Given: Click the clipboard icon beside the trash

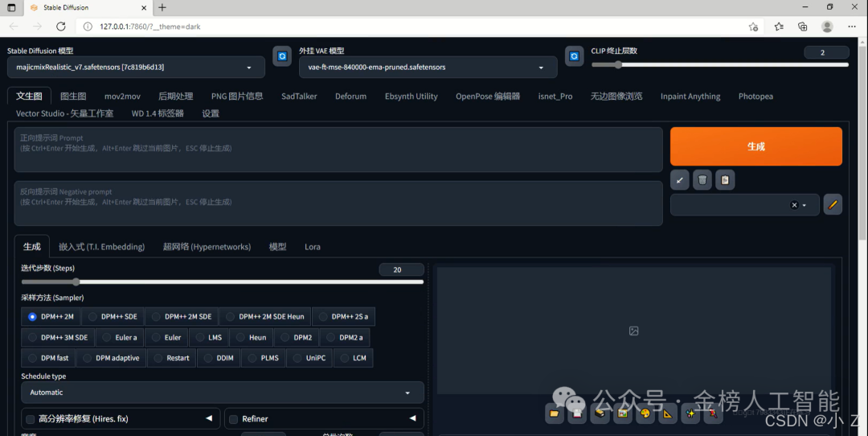Looking at the screenshot, I should click(x=725, y=180).
